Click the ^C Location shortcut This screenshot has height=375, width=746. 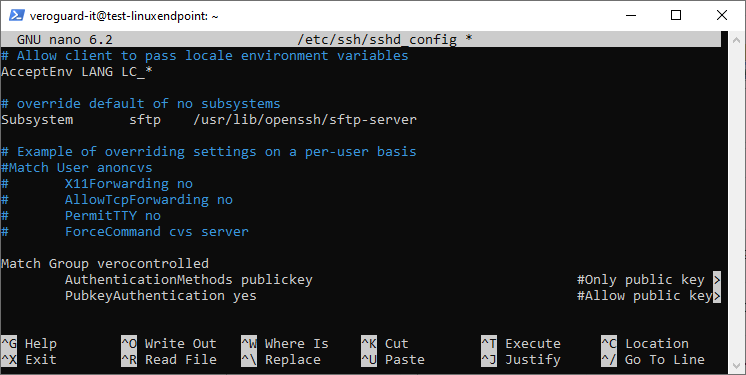(x=645, y=344)
